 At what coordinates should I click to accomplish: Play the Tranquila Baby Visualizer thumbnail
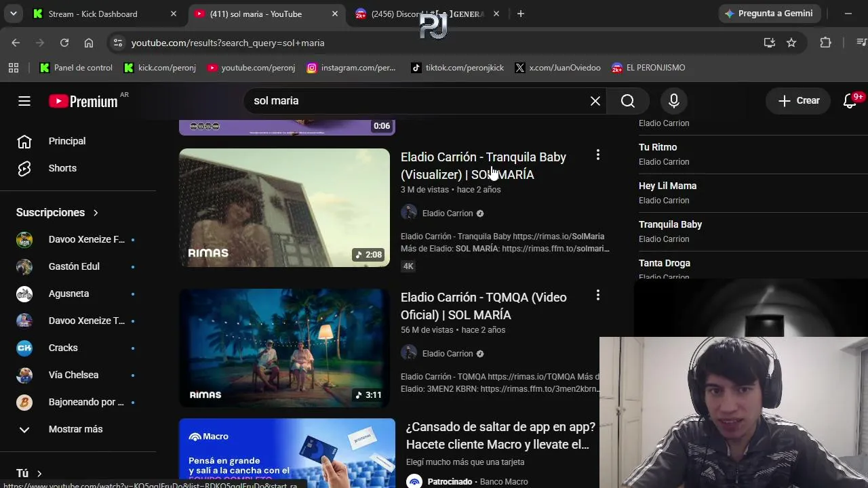pyautogui.click(x=284, y=207)
